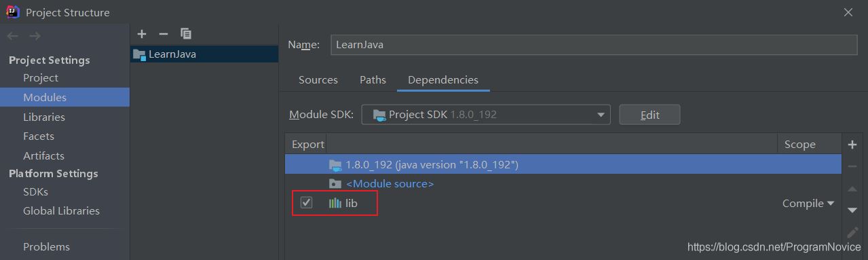The width and height of the screenshot is (868, 260).
Task: Switch to the Paths tab
Action: [373, 79]
